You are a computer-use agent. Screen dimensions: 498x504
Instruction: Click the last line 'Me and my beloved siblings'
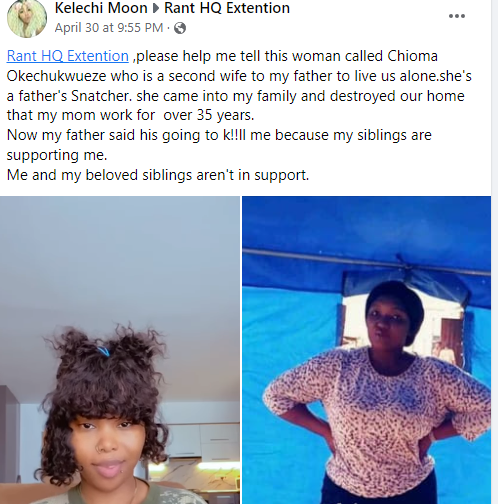point(158,175)
